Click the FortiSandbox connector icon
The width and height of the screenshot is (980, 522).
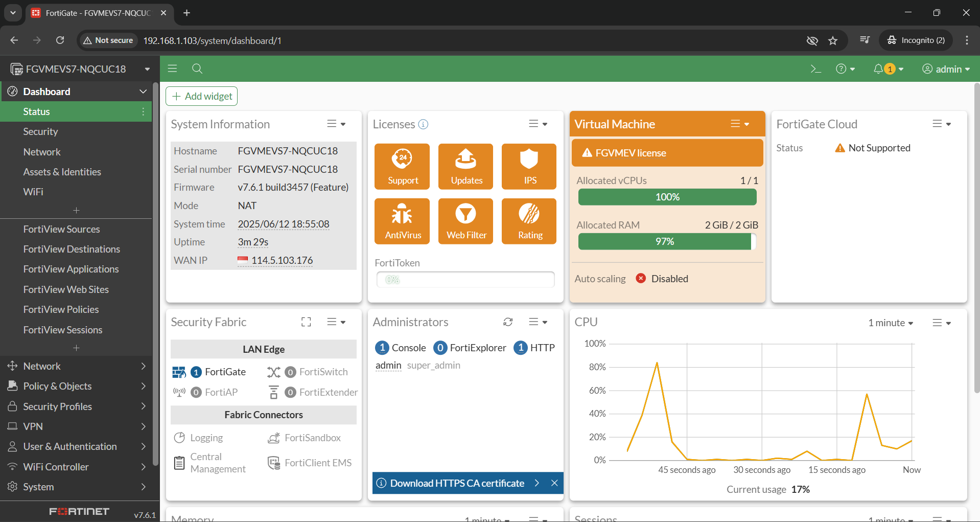click(x=274, y=438)
